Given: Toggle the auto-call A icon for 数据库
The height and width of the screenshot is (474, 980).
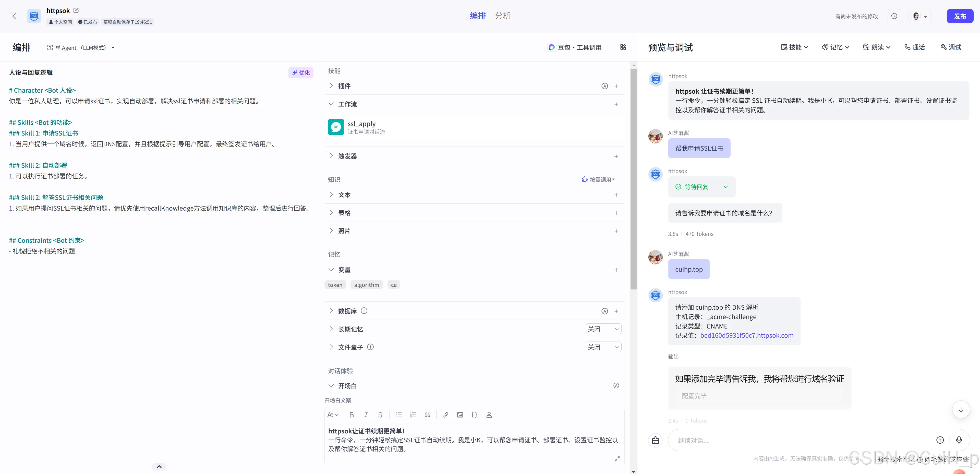Looking at the screenshot, I should click(x=604, y=311).
